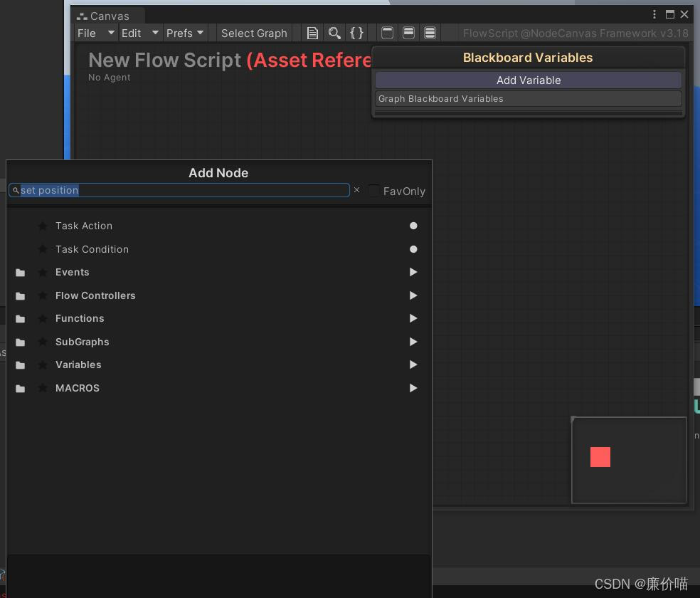Click the No Agent label
Screen dimensions: 700x598
[110, 78]
